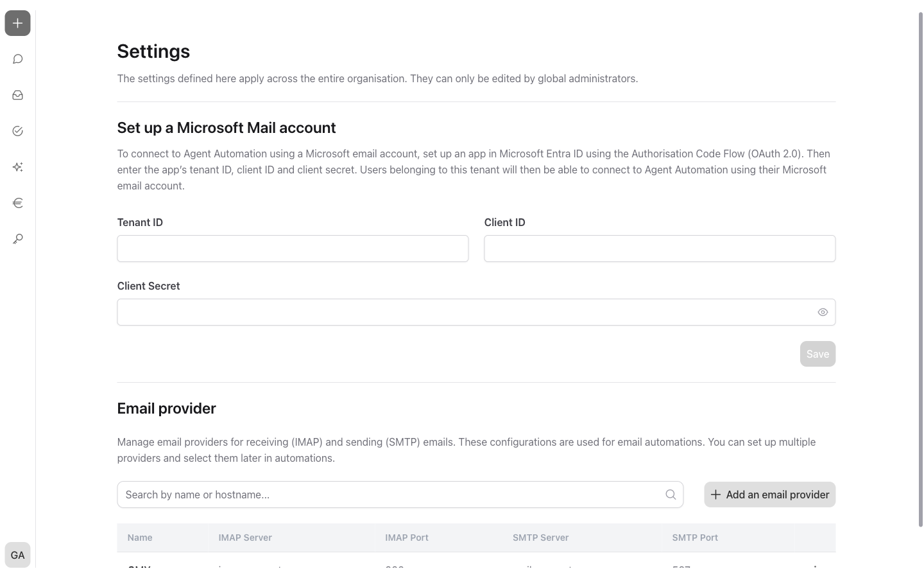Click the plus button in the sidebar

click(x=17, y=23)
